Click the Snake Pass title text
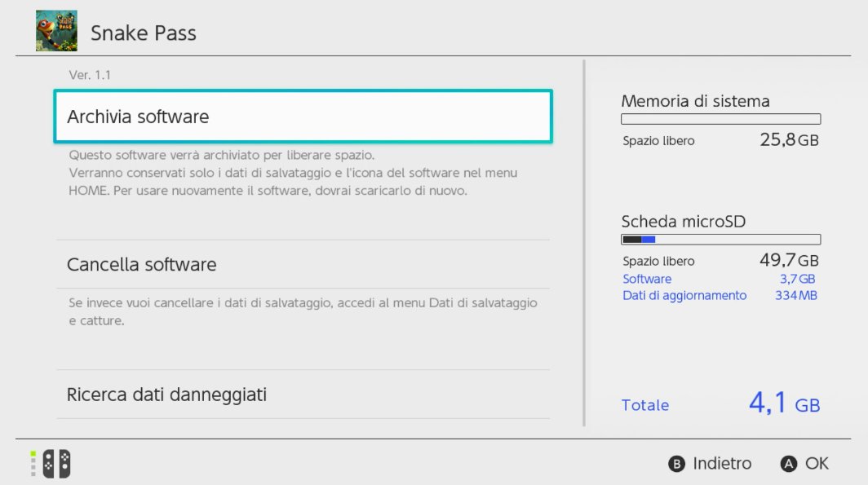Viewport: 868px width, 485px height. coord(143,33)
